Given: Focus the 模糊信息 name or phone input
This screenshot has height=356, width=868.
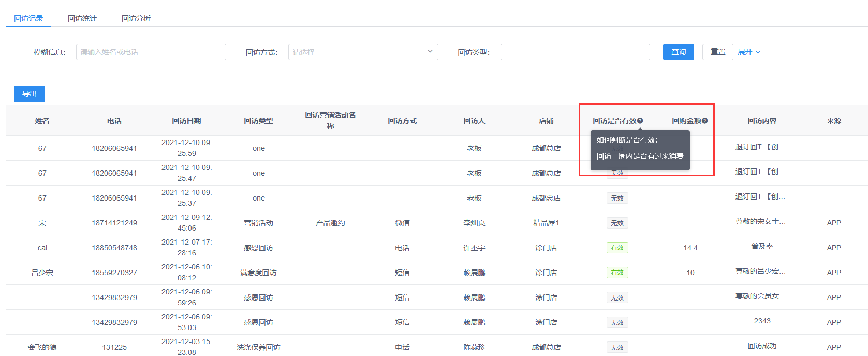Looking at the screenshot, I should coord(151,52).
